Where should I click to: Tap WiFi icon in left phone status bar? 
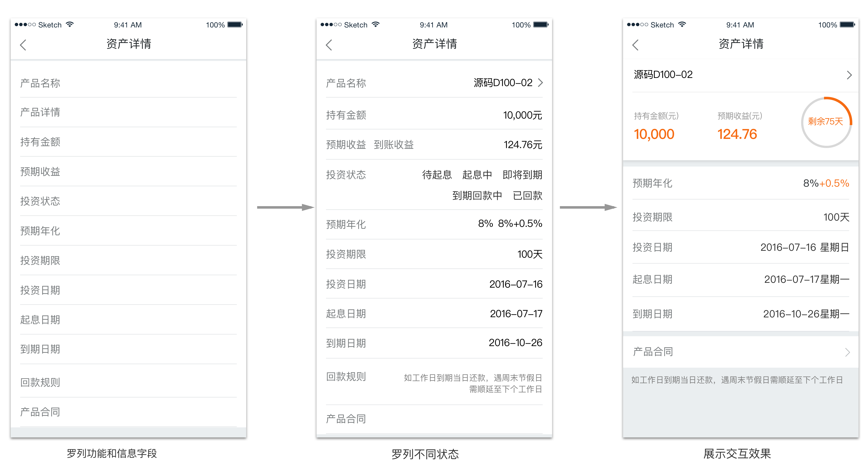[x=70, y=25]
